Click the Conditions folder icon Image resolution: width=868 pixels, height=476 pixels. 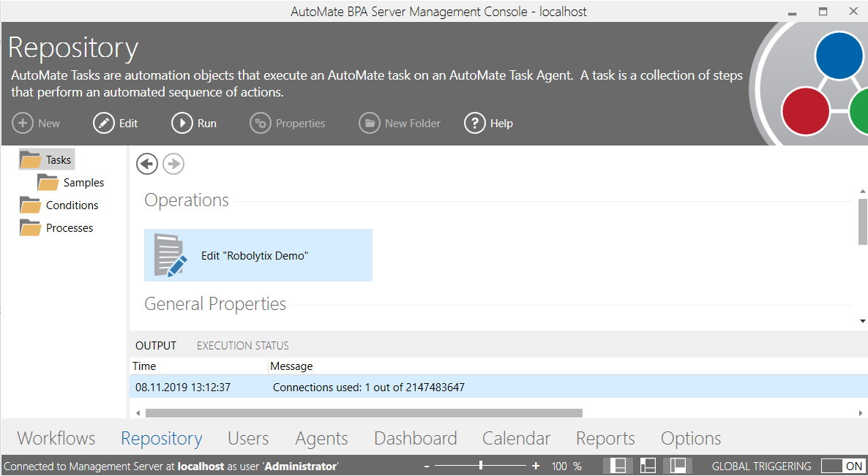[x=31, y=205]
